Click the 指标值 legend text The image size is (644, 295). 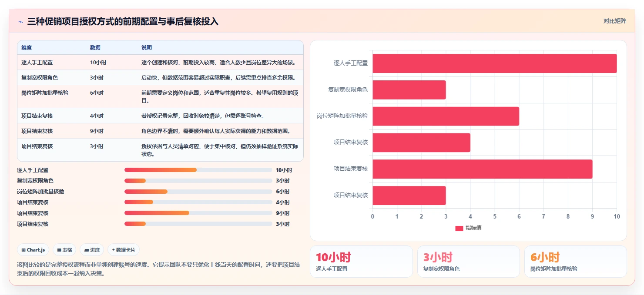point(473,228)
